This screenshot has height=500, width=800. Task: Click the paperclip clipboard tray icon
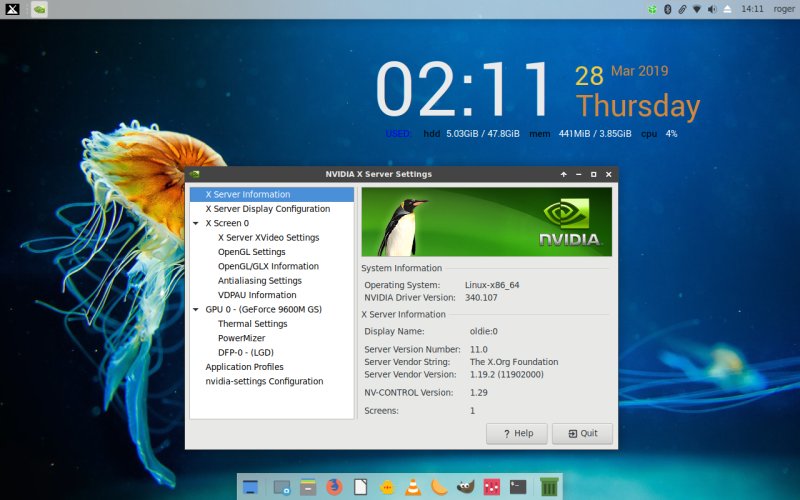click(x=682, y=9)
